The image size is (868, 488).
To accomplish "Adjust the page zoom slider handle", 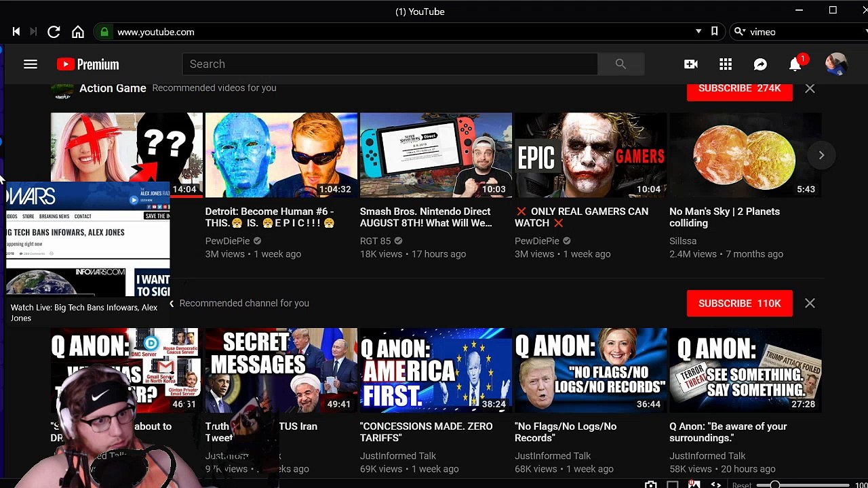I will click(x=775, y=485).
